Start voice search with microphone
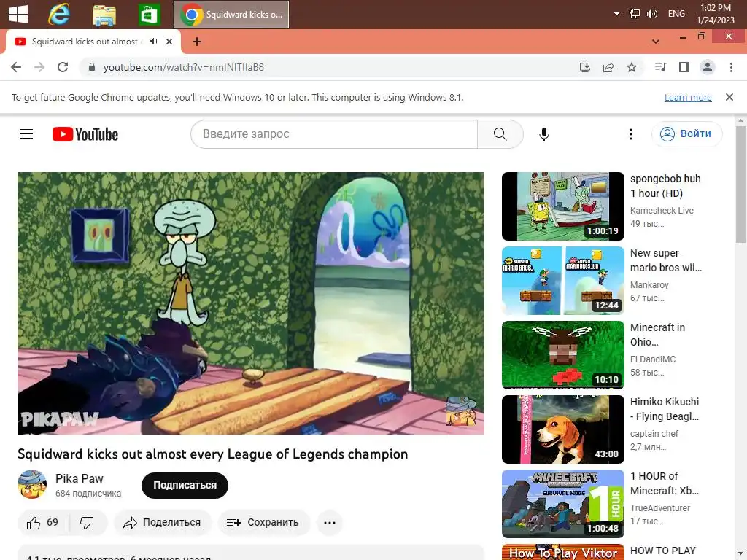The height and width of the screenshot is (560, 747). pos(544,134)
